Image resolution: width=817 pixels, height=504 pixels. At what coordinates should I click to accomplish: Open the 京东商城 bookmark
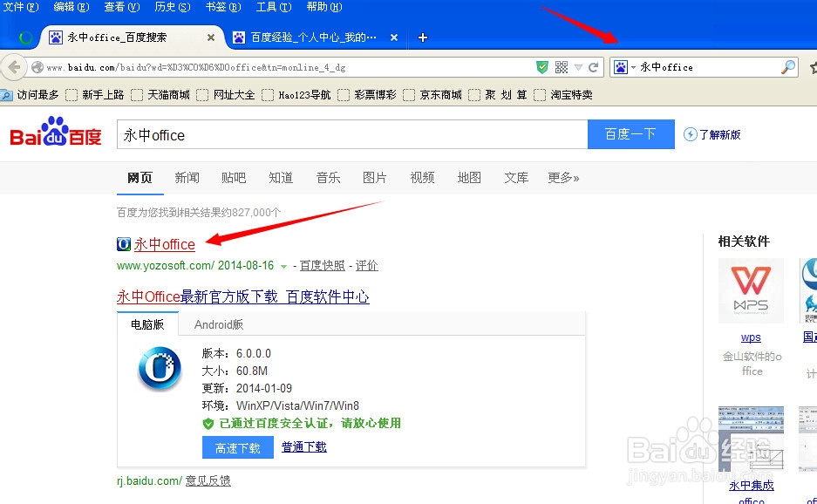point(432,95)
